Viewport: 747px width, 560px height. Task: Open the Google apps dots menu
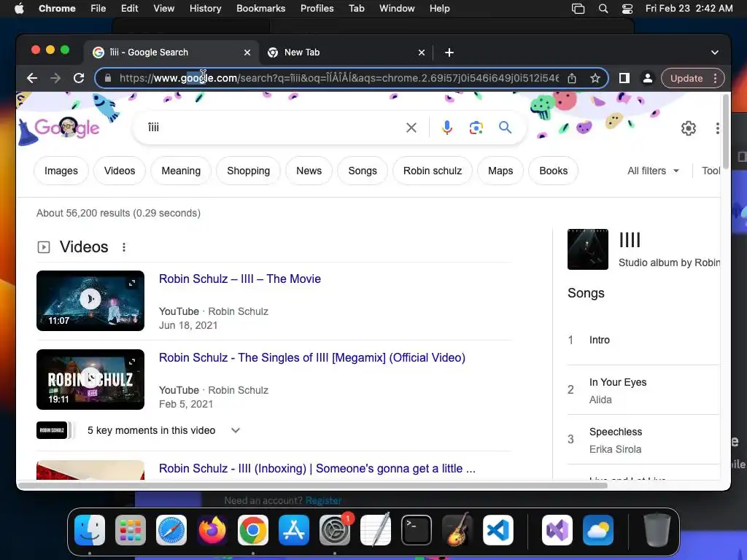click(x=717, y=128)
